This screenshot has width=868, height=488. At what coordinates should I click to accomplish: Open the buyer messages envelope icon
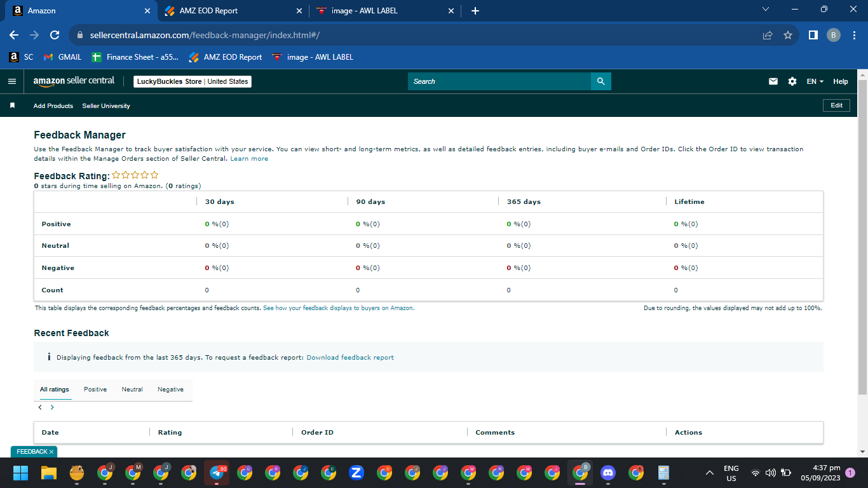[x=773, y=81]
